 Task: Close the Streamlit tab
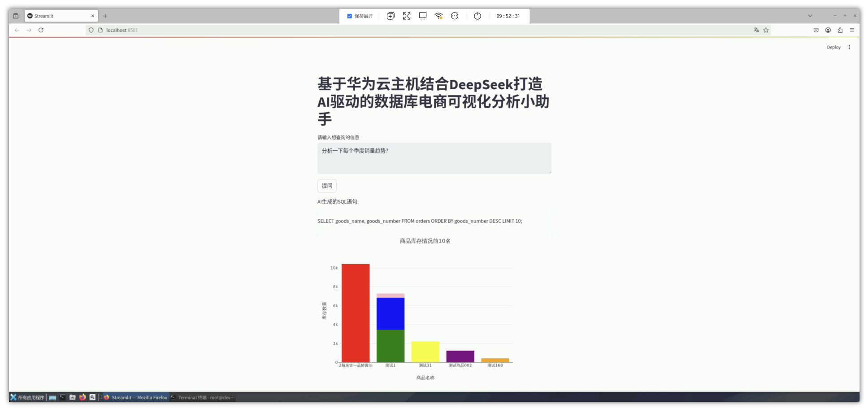point(93,16)
